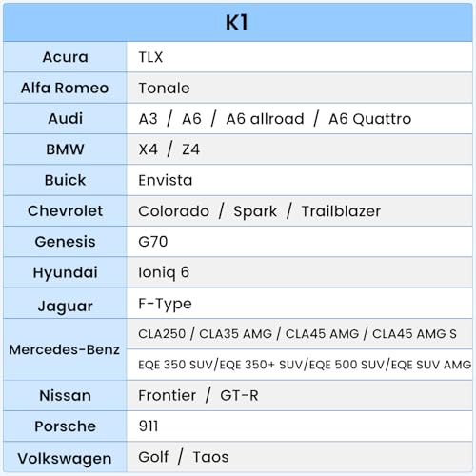Click the Mercedes-Benz brand cell
Image resolution: width=476 pixels, height=476 pixels.
65,349
